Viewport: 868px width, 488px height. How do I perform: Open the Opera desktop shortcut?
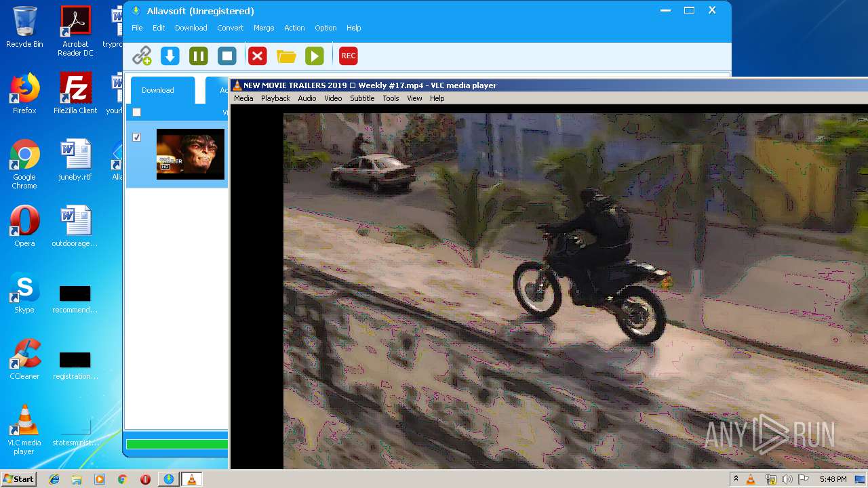pos(24,226)
